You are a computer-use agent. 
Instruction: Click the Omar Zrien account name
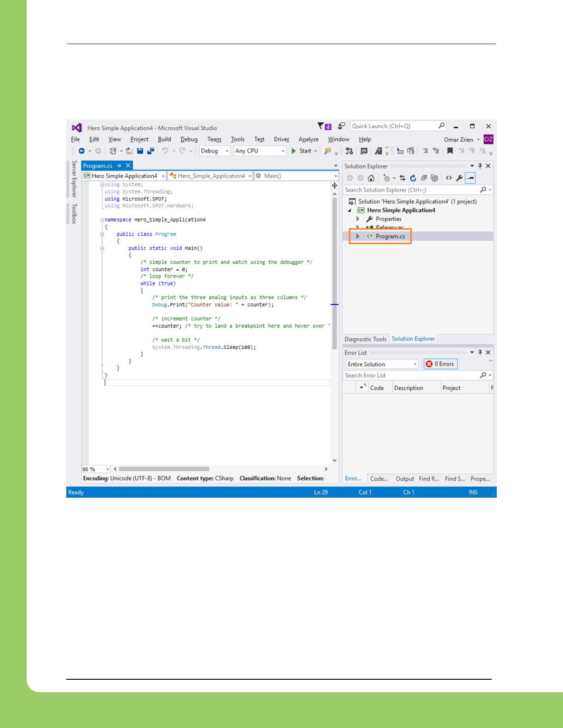tap(459, 139)
